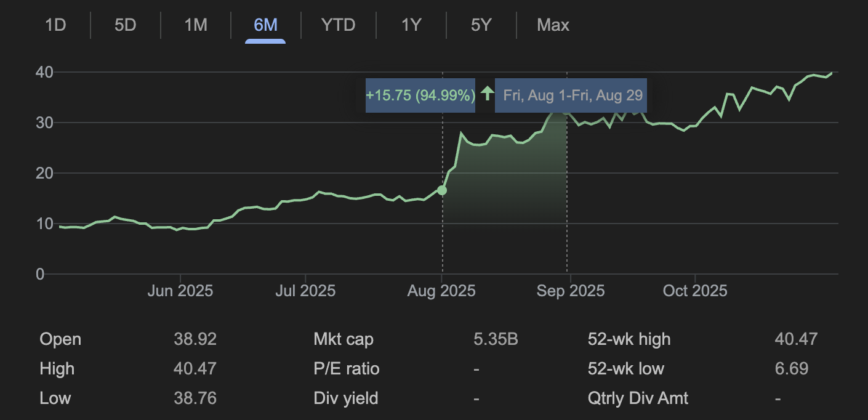Click the Fri, Aug 1-Fri, Aug 29 date label

571,95
